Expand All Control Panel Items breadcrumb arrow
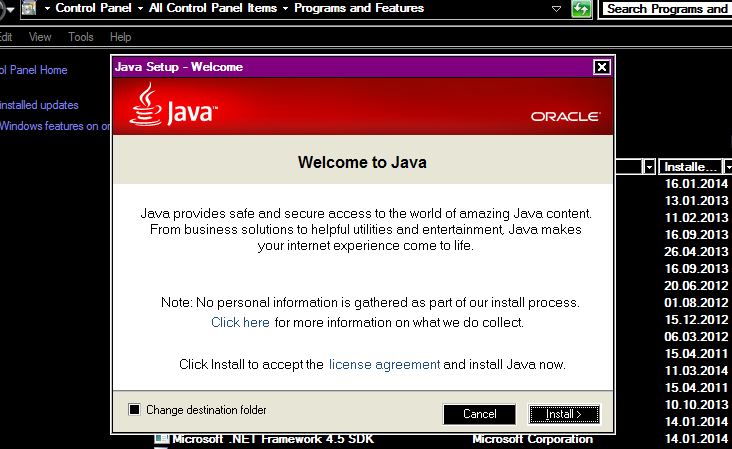 [285, 9]
